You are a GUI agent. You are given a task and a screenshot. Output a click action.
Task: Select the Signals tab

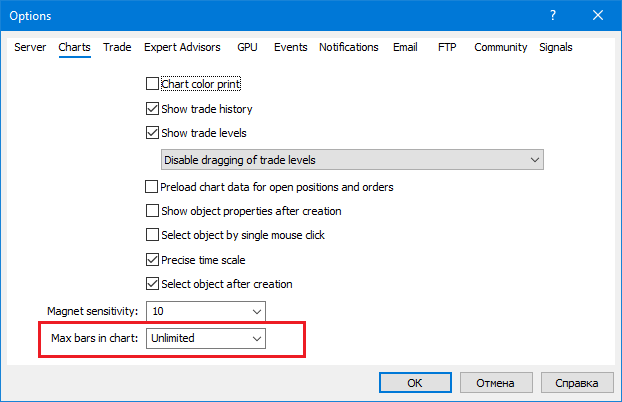tap(556, 47)
